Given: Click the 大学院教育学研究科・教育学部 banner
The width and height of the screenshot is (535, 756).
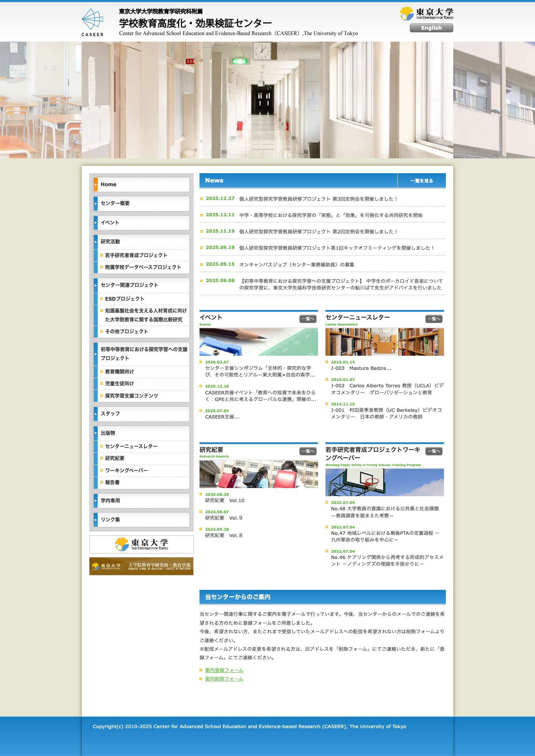Looking at the screenshot, I should (141, 566).
